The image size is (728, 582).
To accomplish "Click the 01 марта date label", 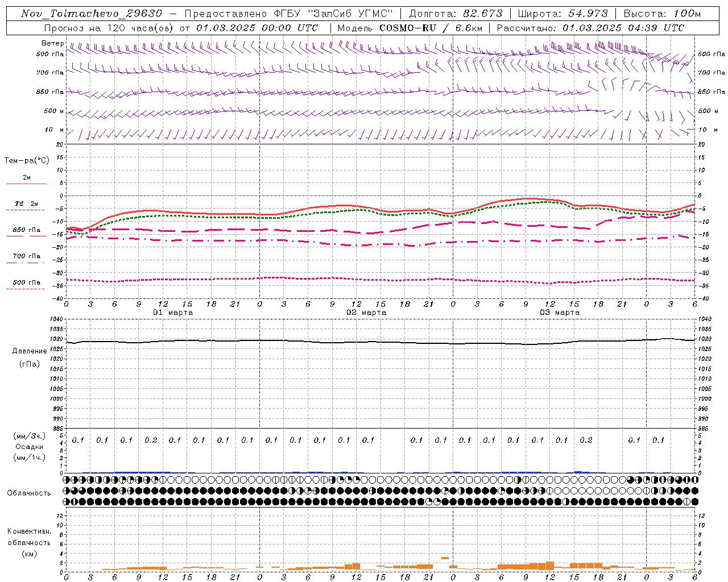I will tap(173, 313).
